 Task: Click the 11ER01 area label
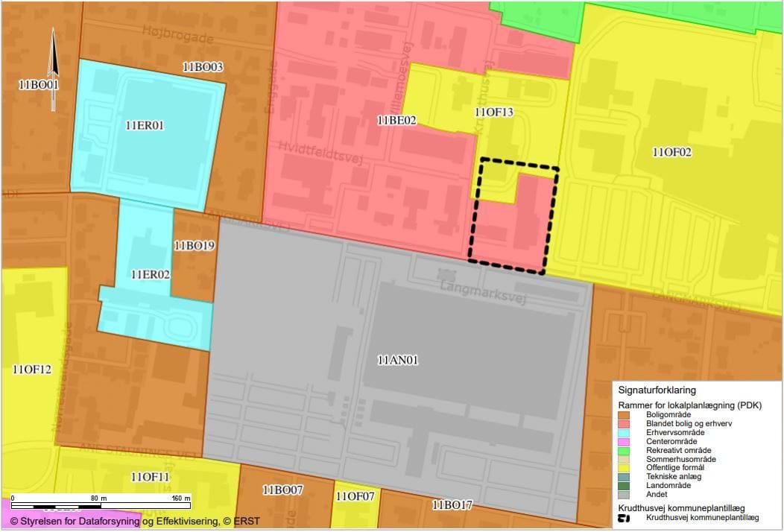click(x=145, y=125)
